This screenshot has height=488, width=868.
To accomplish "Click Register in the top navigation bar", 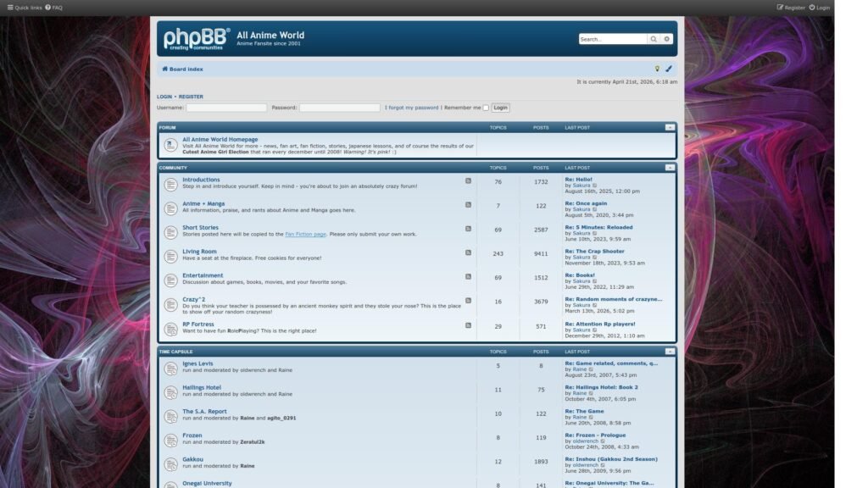I will (791, 8).
